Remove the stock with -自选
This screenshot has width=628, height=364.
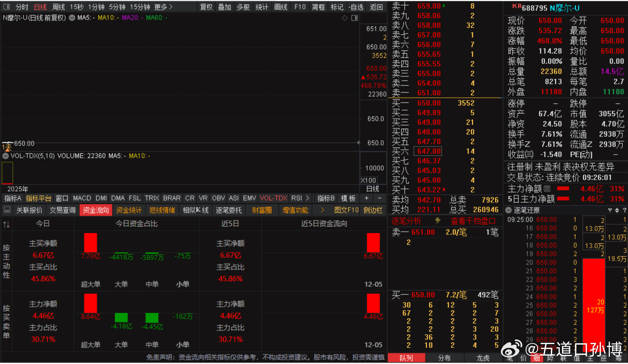coord(356,7)
